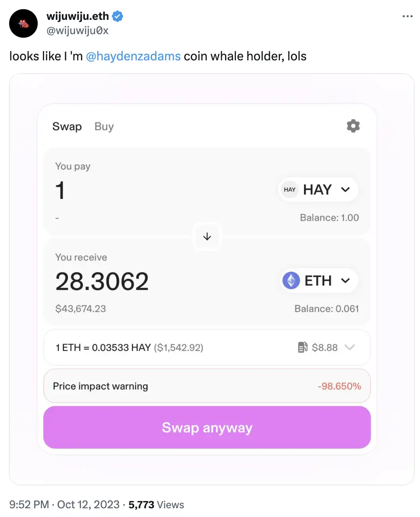Switch to the Buy tab
The height and width of the screenshot is (517, 420).
click(x=104, y=127)
